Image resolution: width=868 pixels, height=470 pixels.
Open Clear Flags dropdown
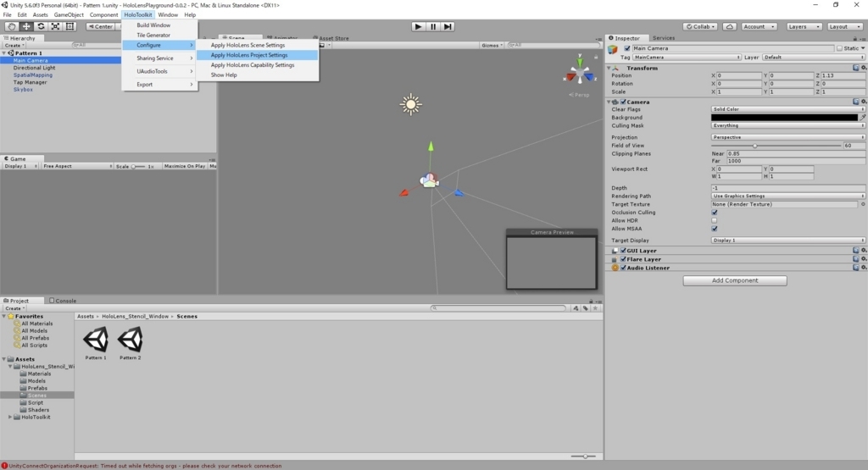[787, 109]
